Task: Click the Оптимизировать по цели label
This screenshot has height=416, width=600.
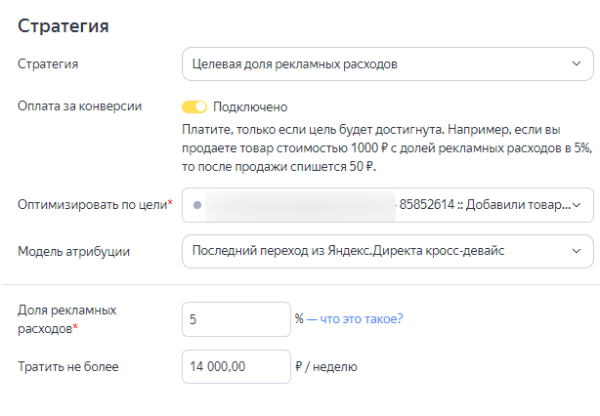Action: 95,205
